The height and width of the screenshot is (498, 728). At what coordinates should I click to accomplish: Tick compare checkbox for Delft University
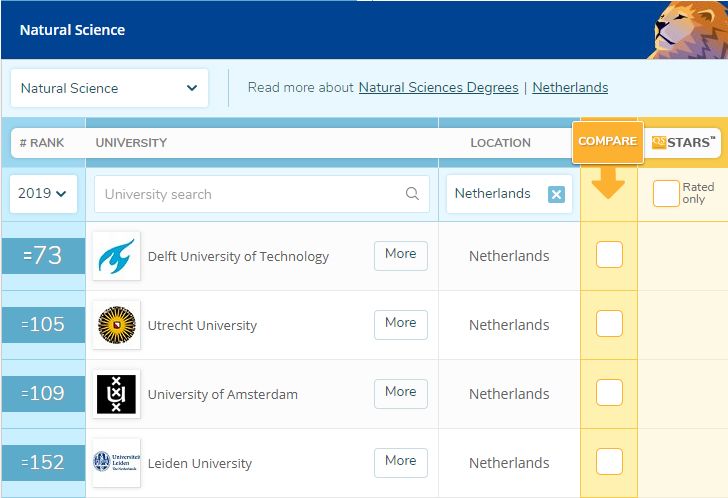[x=609, y=254]
